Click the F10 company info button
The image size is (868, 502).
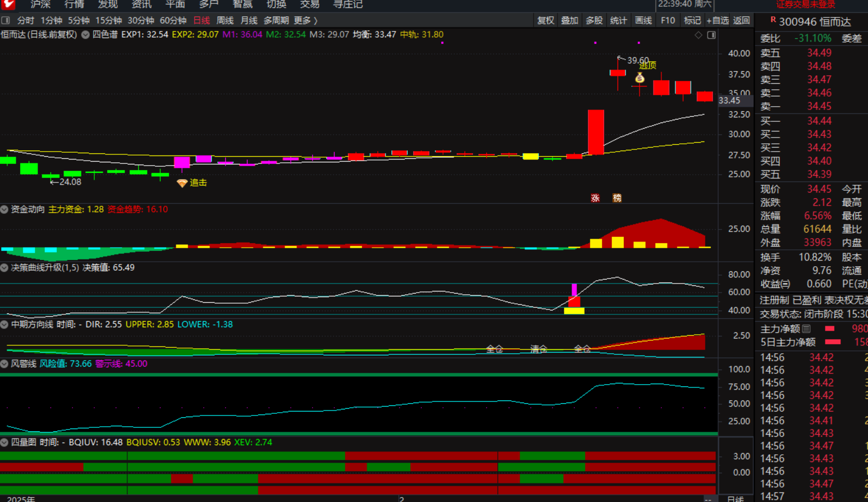click(x=668, y=20)
